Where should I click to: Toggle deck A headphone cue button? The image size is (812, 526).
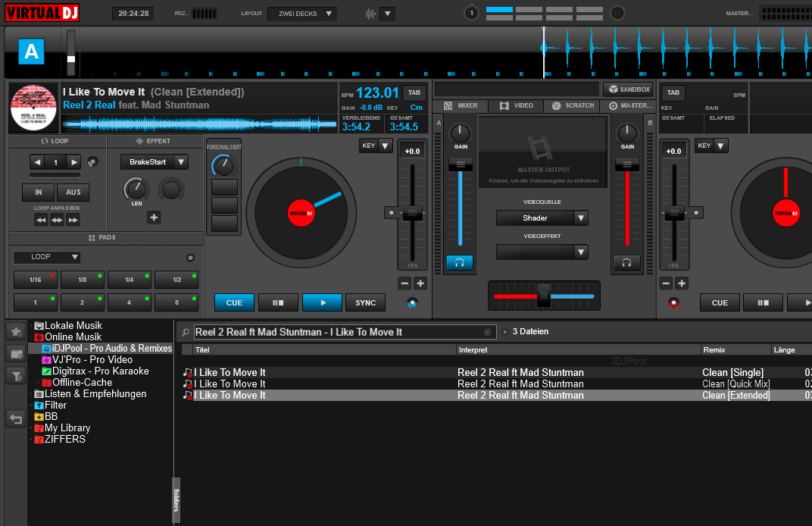(459, 263)
